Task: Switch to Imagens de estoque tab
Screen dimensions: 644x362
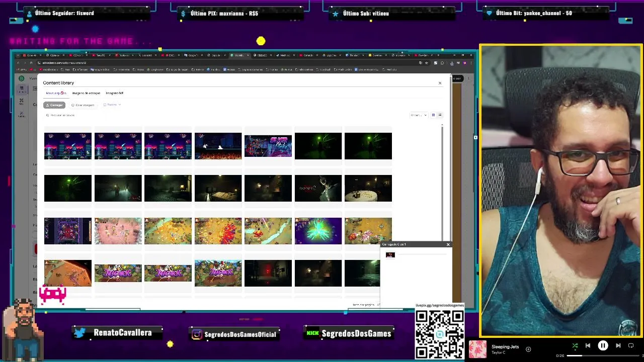Action: [86, 93]
